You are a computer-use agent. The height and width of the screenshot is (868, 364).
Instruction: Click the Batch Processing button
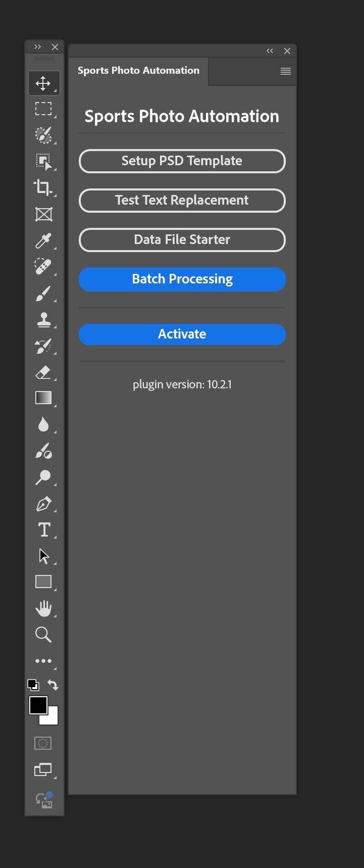(182, 279)
